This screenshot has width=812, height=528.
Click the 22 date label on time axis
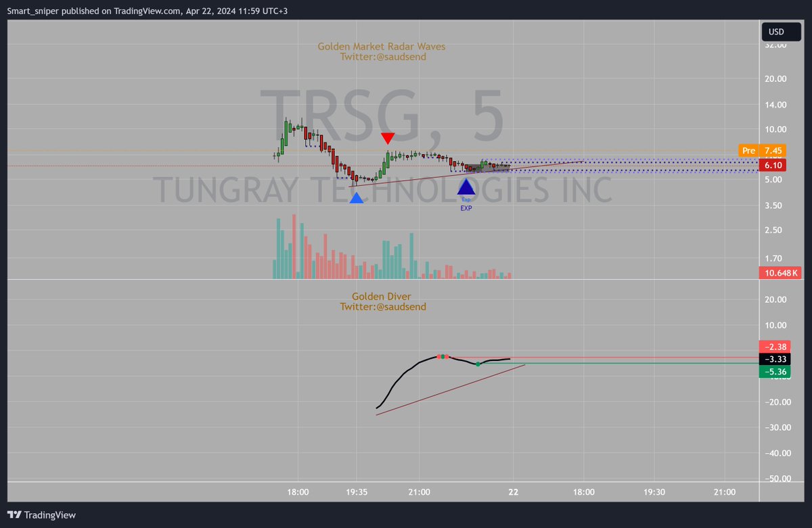(514, 492)
